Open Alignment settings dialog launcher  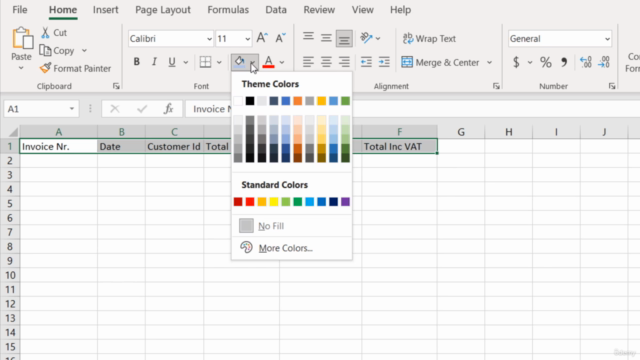[496, 86]
